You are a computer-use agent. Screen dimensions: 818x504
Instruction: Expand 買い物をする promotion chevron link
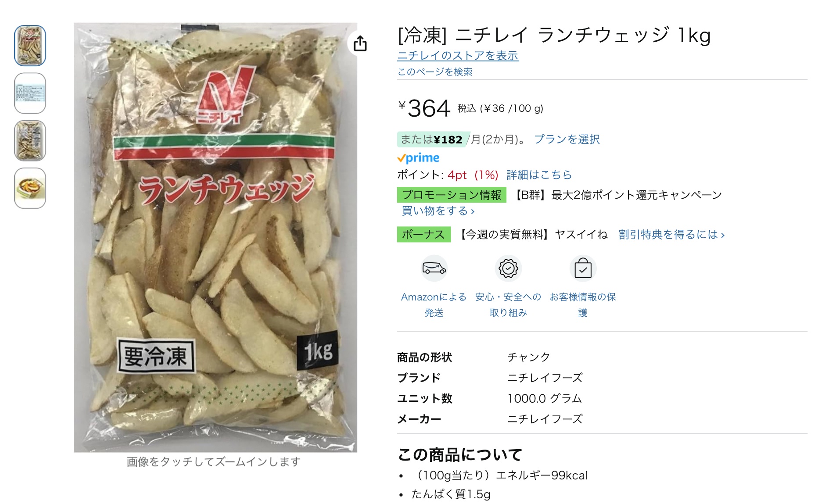coord(438,211)
